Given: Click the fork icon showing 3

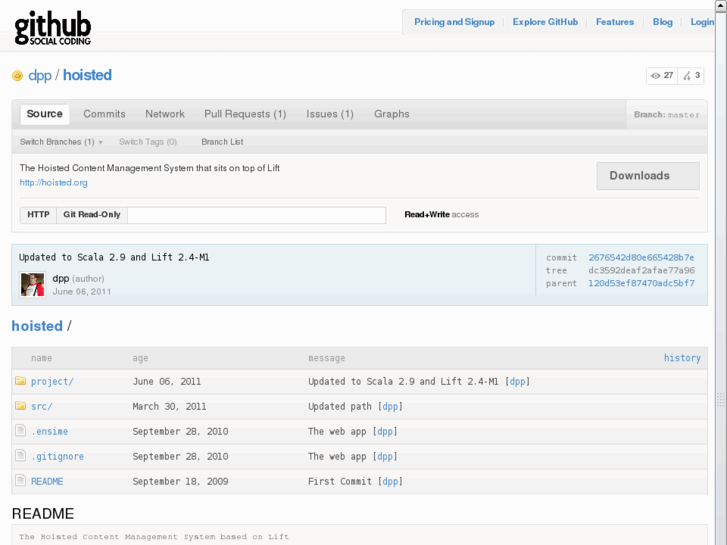Looking at the screenshot, I should point(691,76).
